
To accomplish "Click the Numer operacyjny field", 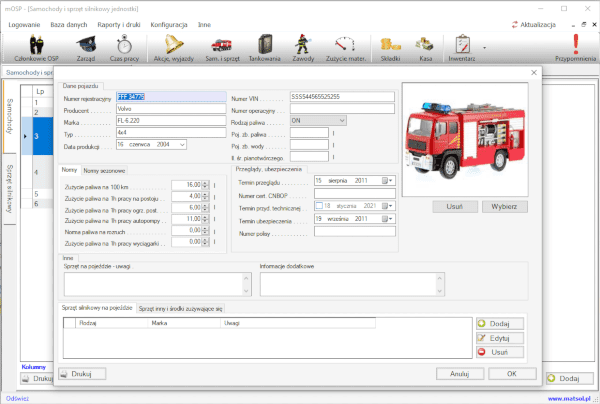I will click(342, 109).
